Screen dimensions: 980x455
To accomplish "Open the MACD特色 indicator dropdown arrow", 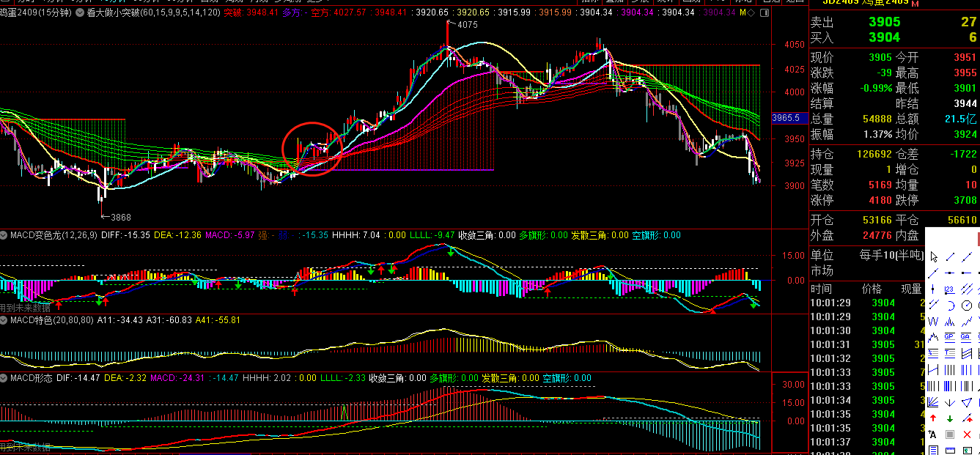I will pos(4,320).
